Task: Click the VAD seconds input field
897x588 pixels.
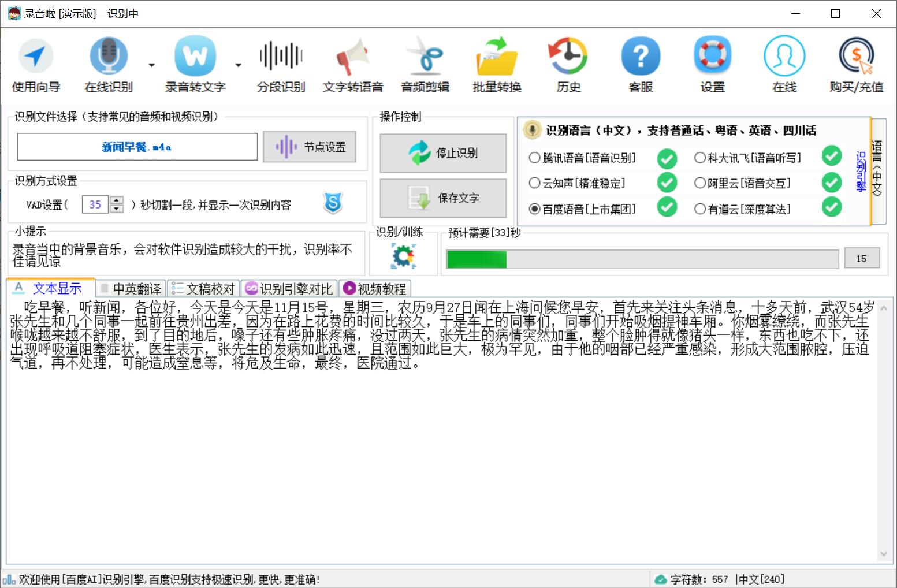Action: (x=95, y=204)
